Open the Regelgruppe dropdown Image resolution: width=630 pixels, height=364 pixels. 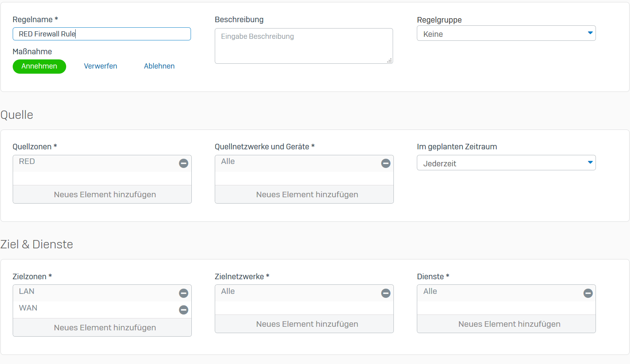tap(506, 34)
